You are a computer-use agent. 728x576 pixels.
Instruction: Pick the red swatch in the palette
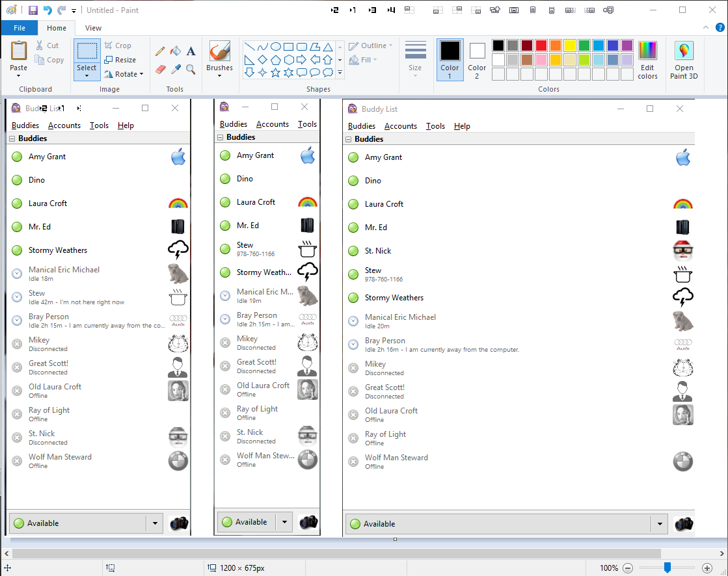541,46
